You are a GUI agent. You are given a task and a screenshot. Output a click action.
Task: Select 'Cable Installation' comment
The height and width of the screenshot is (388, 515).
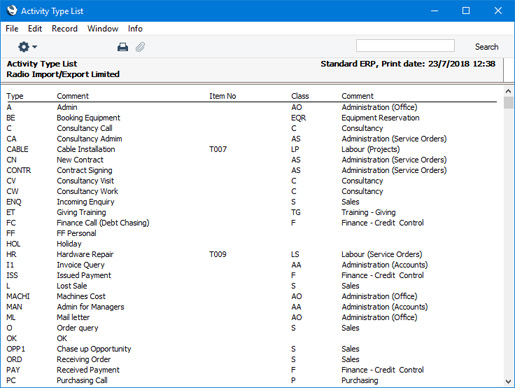click(86, 149)
